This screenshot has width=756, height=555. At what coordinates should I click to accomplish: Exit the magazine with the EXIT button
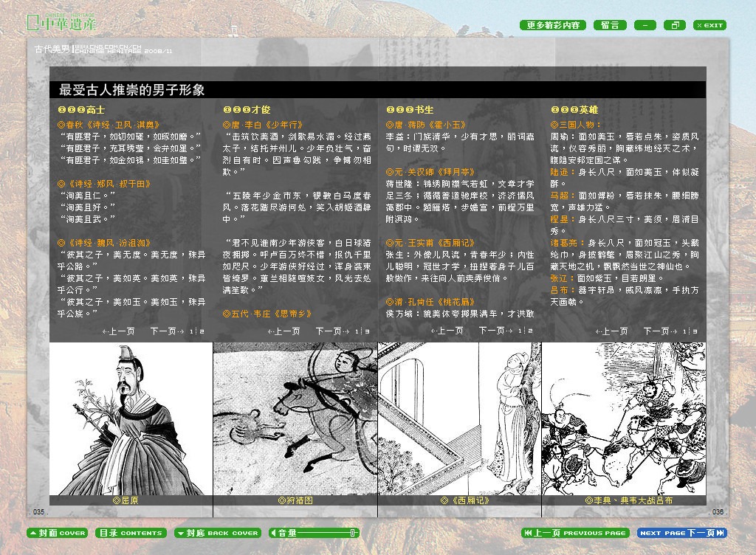pos(709,25)
